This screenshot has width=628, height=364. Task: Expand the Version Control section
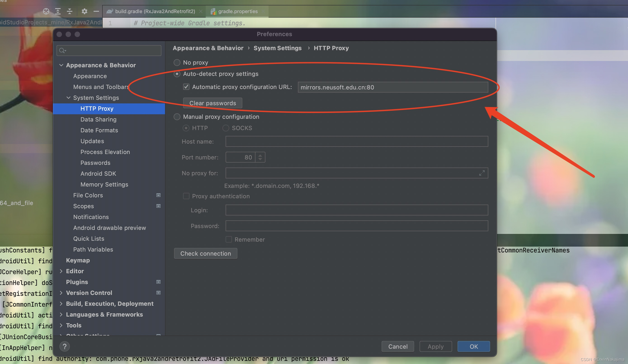click(61, 293)
